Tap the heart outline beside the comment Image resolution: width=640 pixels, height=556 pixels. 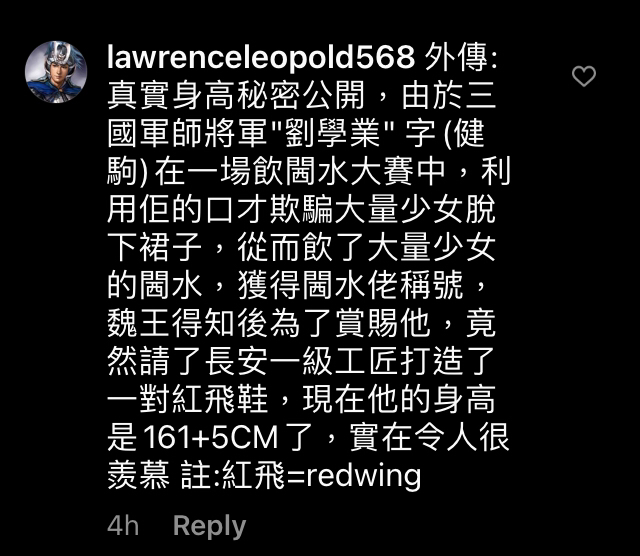click(584, 76)
